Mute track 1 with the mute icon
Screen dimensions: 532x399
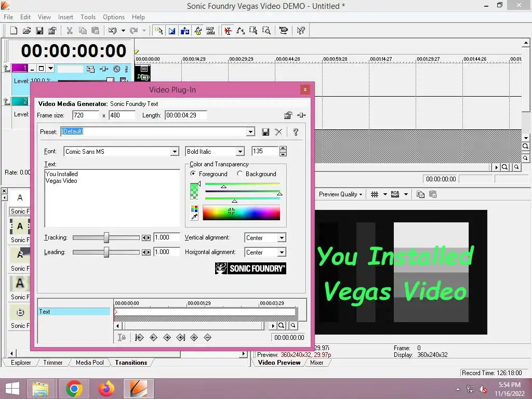(x=117, y=69)
